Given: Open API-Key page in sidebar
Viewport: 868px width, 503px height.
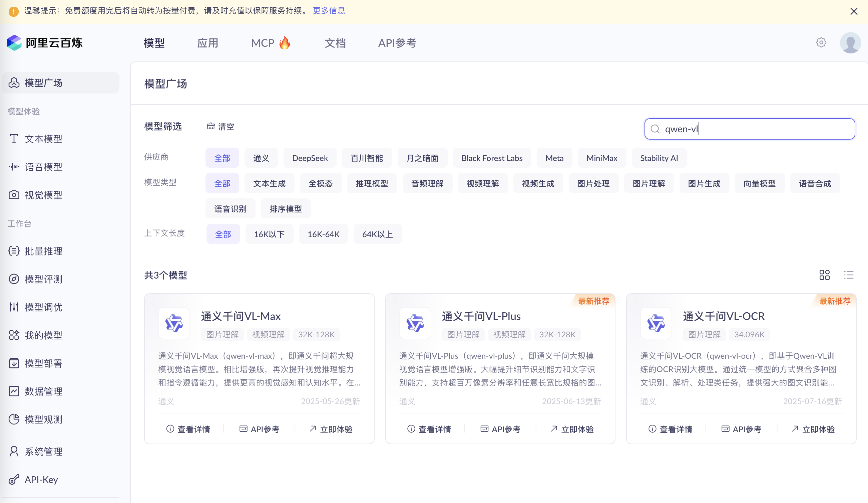Looking at the screenshot, I should tap(41, 479).
